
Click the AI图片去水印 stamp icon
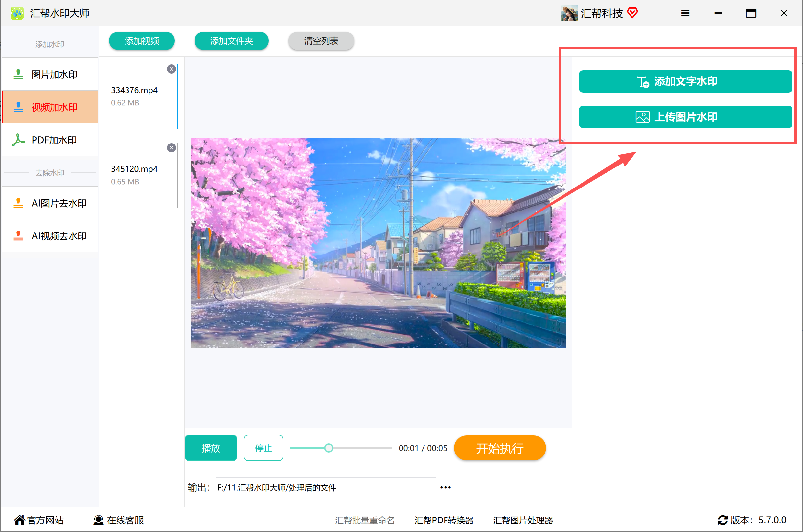18,203
